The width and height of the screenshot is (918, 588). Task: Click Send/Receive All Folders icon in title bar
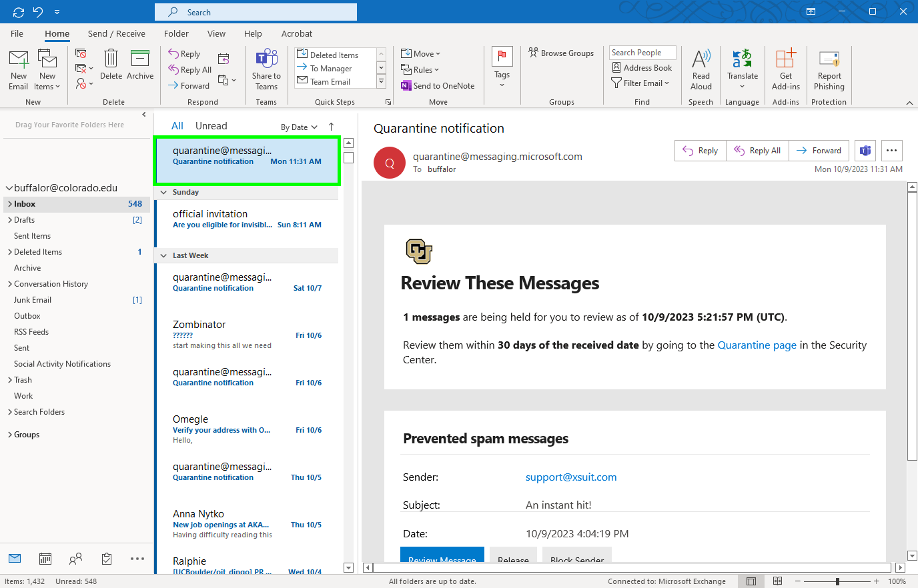(19, 12)
